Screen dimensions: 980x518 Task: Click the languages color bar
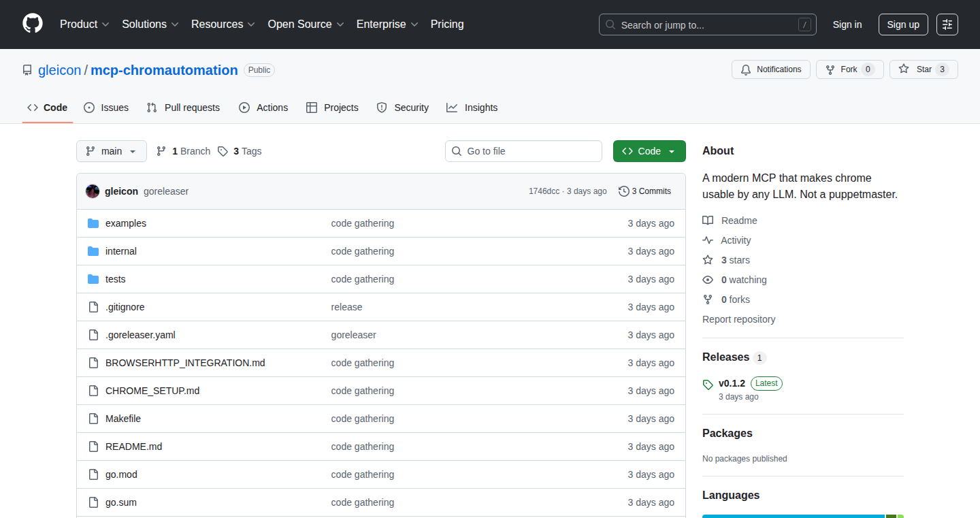(803, 516)
